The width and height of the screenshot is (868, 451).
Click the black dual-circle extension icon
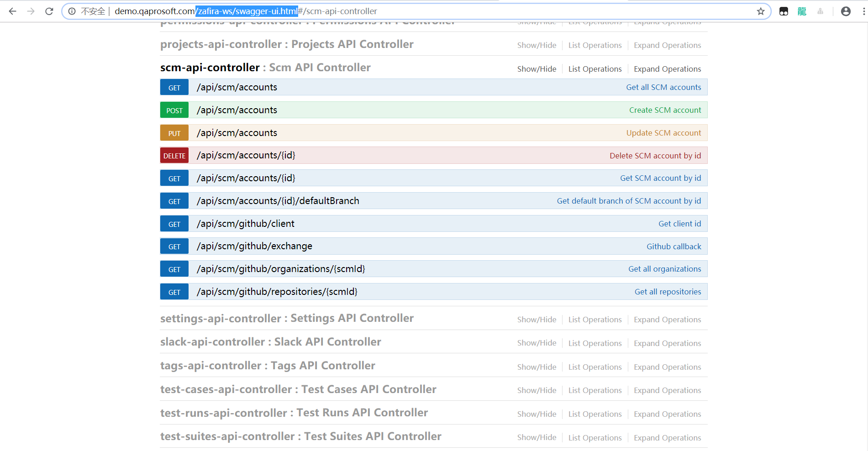click(x=784, y=11)
